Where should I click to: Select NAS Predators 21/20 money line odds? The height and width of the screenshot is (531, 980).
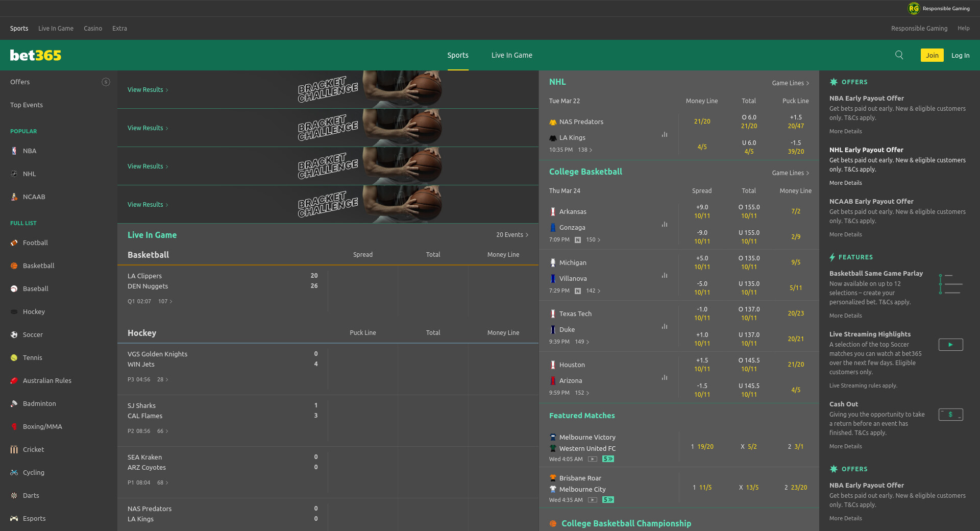pyautogui.click(x=702, y=122)
